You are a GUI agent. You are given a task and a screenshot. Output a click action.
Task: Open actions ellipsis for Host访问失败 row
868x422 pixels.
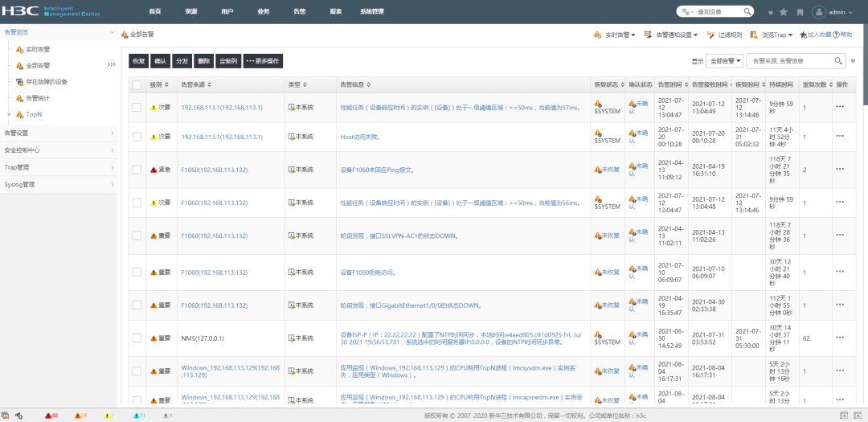tap(840, 137)
